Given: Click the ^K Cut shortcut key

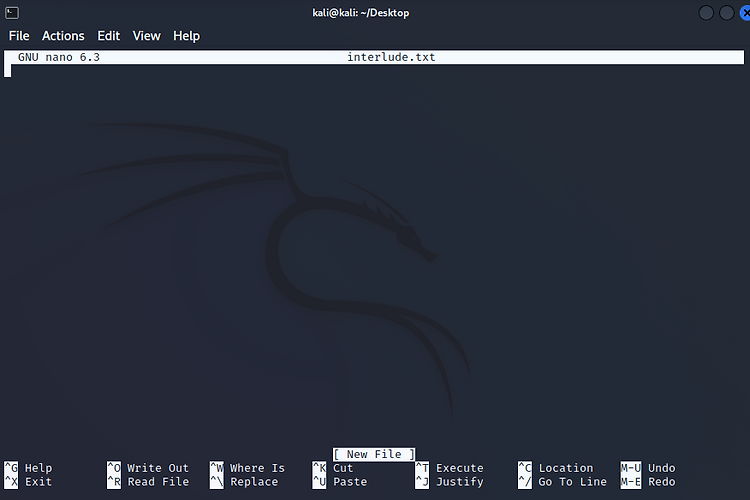Looking at the screenshot, I should (x=320, y=468).
